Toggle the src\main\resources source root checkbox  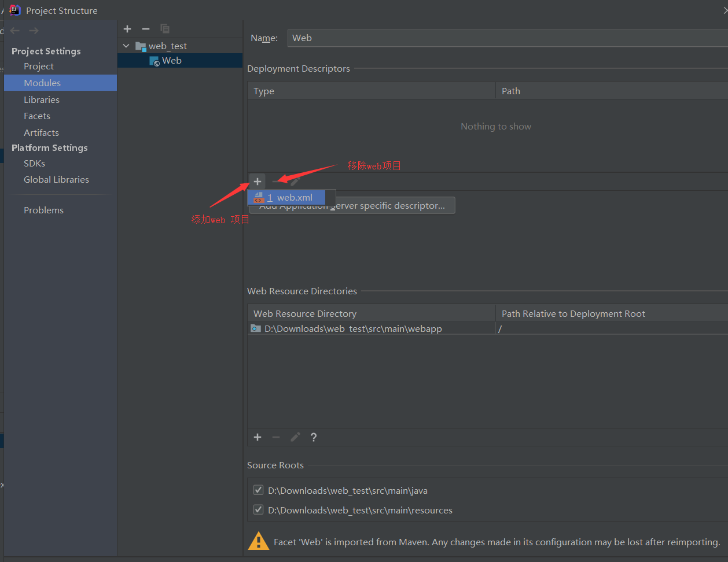point(258,510)
